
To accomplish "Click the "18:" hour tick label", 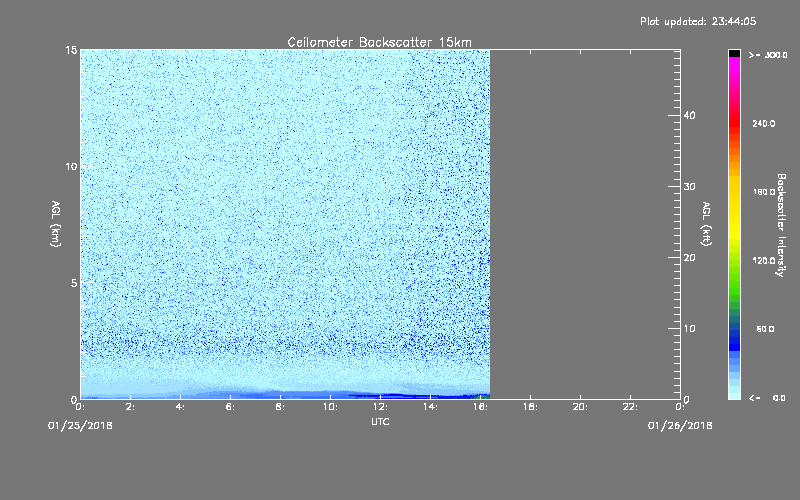I will click(530, 407).
